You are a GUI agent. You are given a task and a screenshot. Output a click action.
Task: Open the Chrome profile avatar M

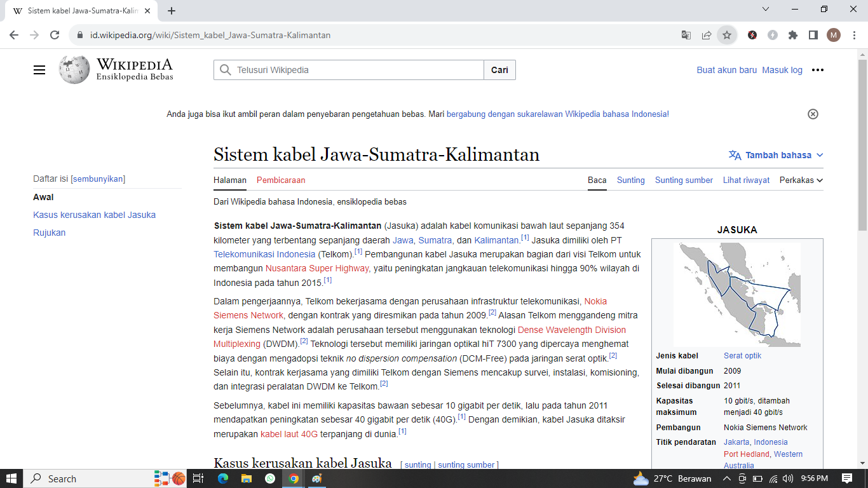834,35
